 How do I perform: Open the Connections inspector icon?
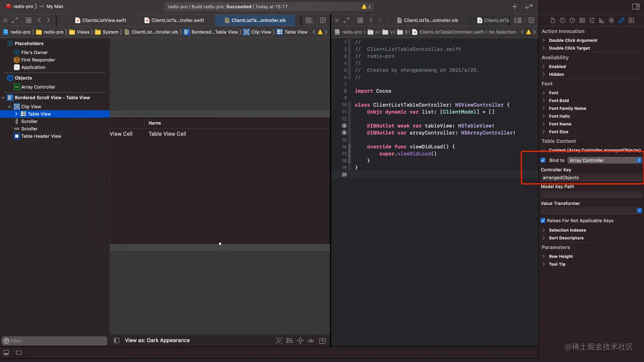(x=612, y=20)
